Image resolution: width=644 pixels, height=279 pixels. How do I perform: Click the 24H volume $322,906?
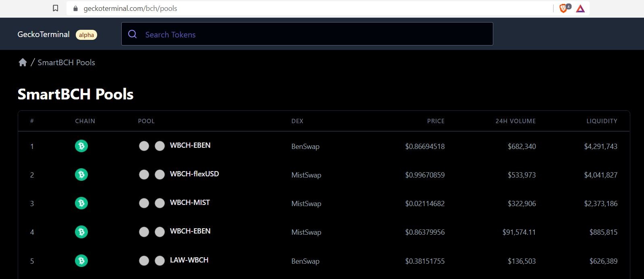[522, 204]
